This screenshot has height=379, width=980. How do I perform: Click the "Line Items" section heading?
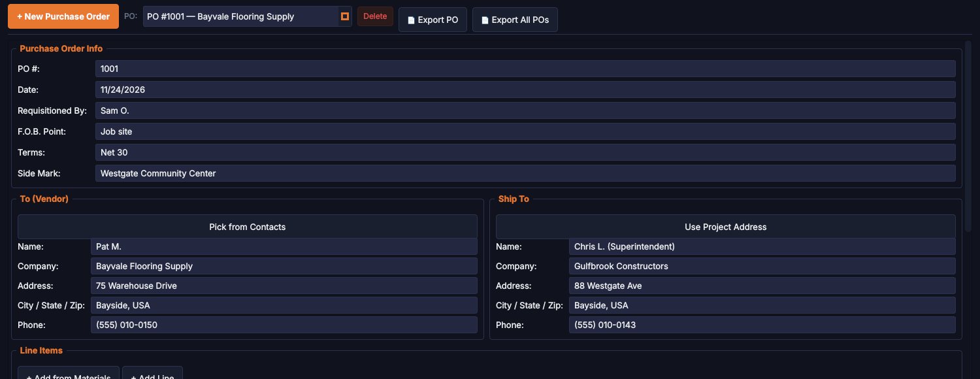[41, 350]
